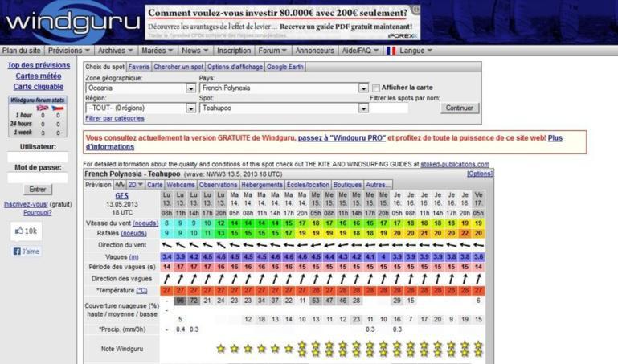Click the Filtrer les spots par nom field
618x364 pixels.
[389, 108]
